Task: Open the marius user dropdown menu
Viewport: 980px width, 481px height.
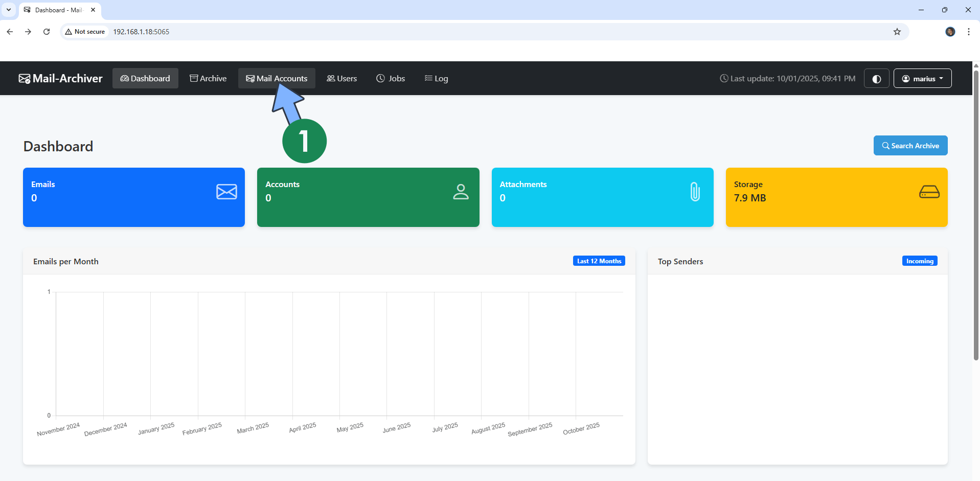Action: click(922, 79)
